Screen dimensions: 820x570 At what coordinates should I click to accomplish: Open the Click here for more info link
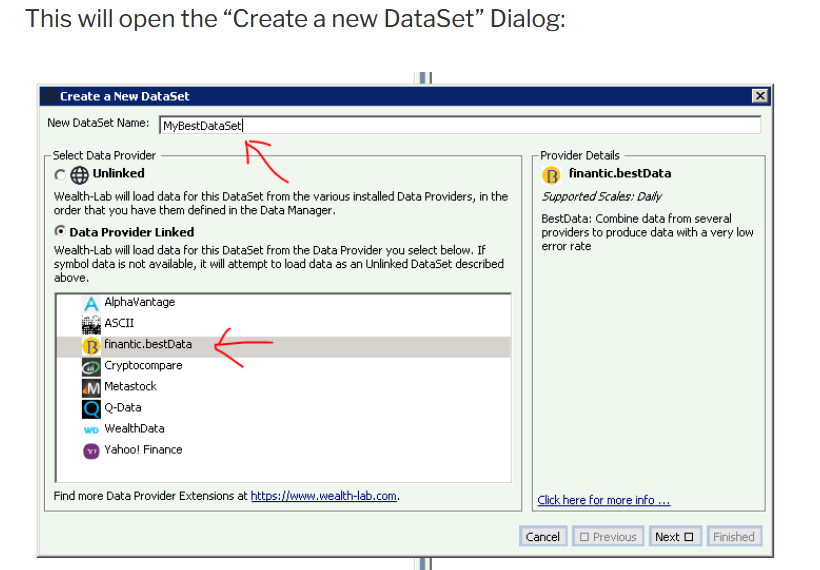603,500
